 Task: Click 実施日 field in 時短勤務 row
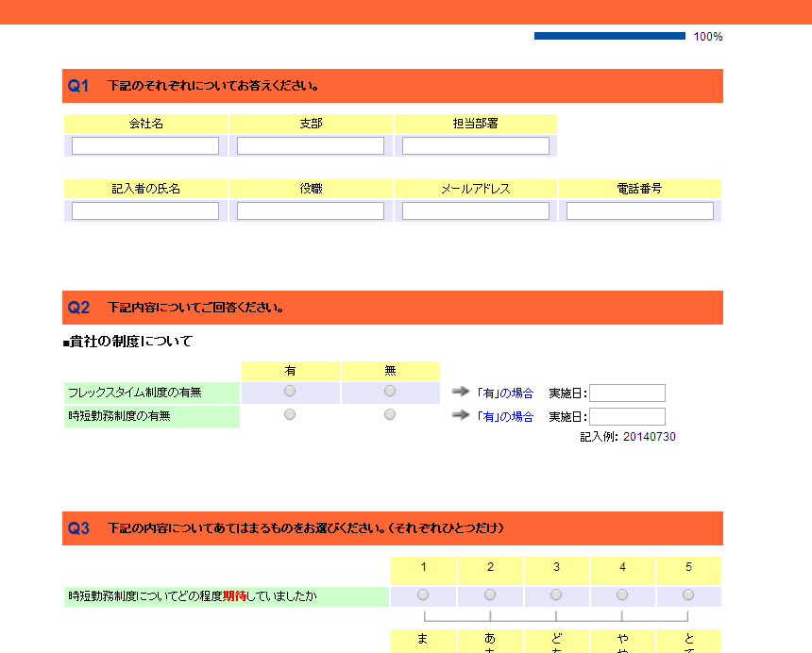click(627, 417)
